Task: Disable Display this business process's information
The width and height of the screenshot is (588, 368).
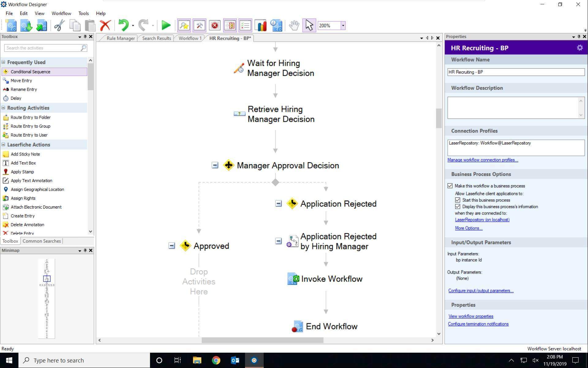Action: 458,206
